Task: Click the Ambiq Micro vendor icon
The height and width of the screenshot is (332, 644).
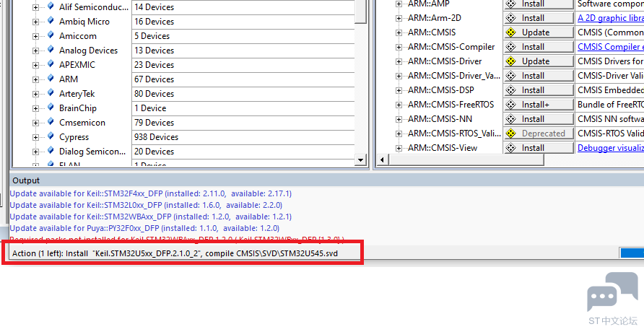Action: [x=51, y=20]
